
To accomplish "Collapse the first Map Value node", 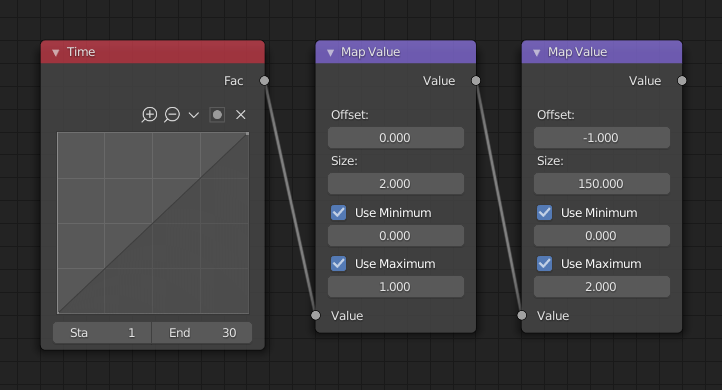I will (330, 52).
